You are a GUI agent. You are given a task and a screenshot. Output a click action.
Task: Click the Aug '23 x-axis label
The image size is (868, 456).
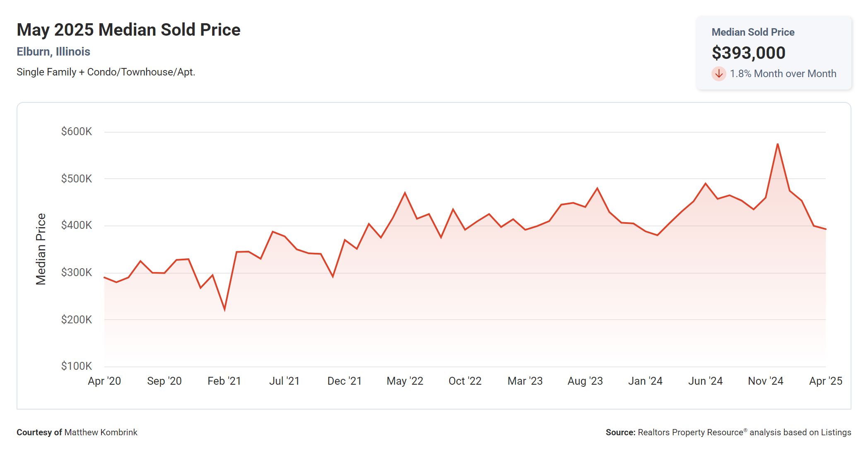click(585, 381)
